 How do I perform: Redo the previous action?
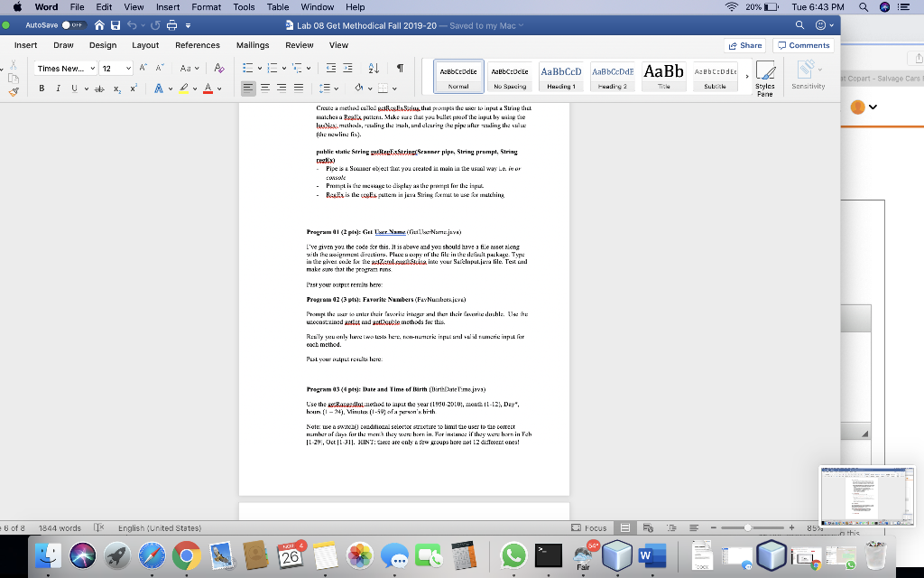tap(155, 25)
